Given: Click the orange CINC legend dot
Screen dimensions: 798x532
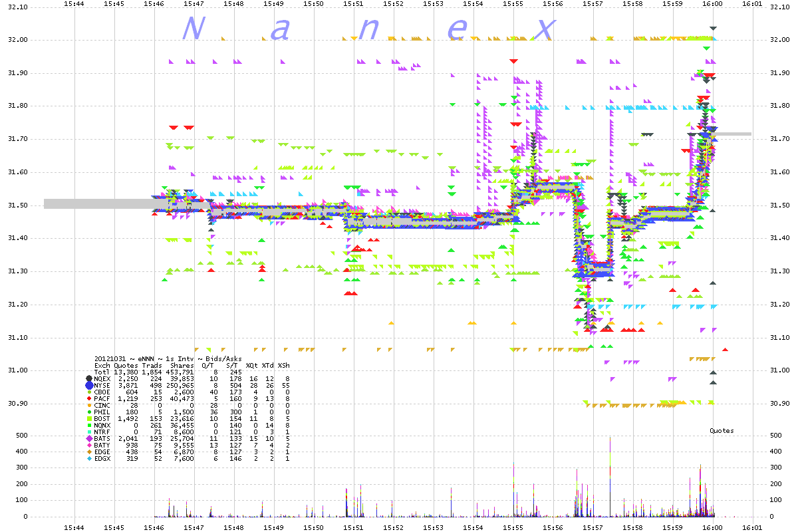Looking at the screenshot, I should pyautogui.click(x=89, y=405).
